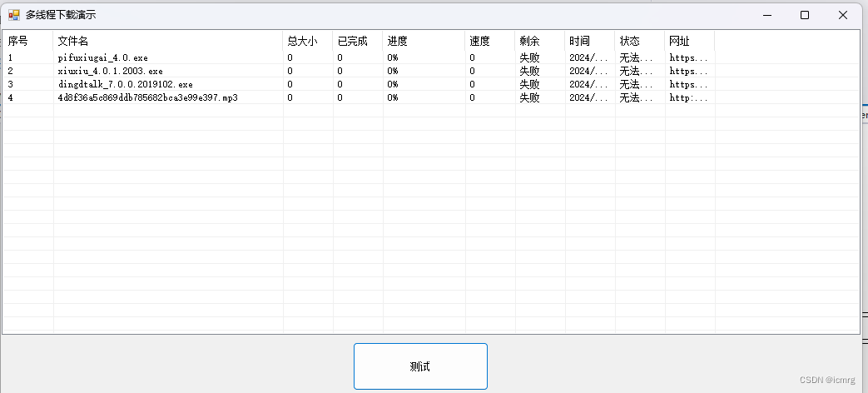The height and width of the screenshot is (393, 868).
Task: Click 0% progress in the pifuxiugai row
Action: pyautogui.click(x=393, y=57)
